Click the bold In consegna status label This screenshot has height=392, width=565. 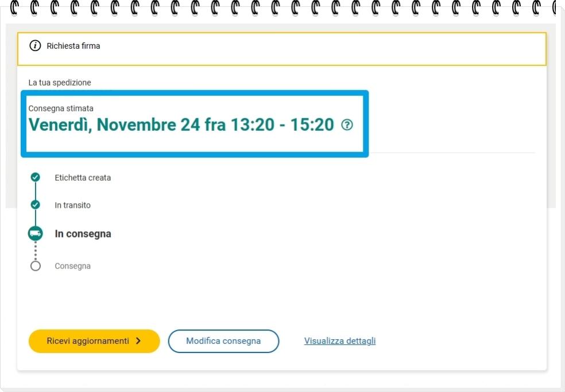point(83,234)
